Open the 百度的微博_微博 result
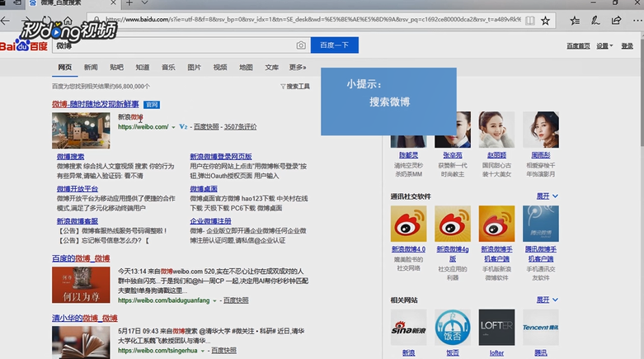Screen dimensions: 644x359 [81, 258]
